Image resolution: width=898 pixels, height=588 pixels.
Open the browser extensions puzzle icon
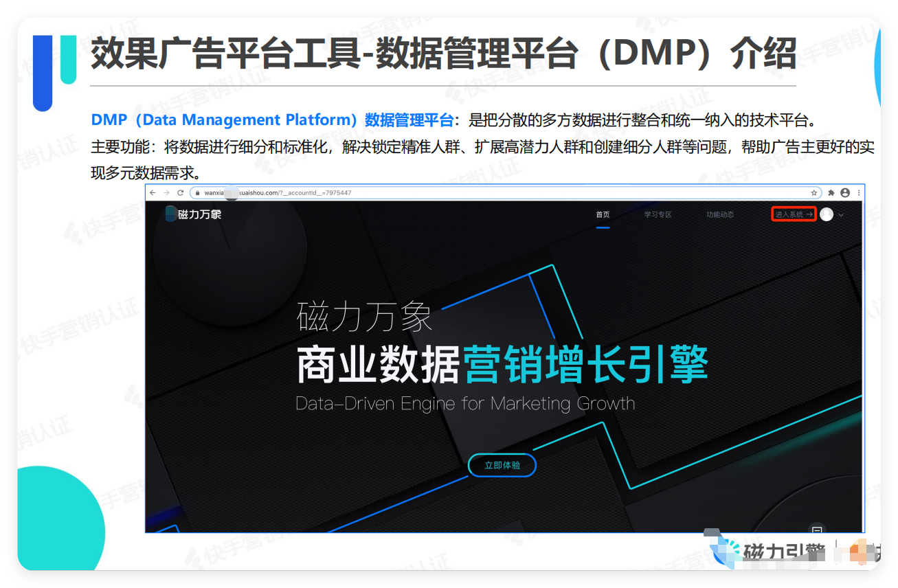pyautogui.click(x=831, y=193)
